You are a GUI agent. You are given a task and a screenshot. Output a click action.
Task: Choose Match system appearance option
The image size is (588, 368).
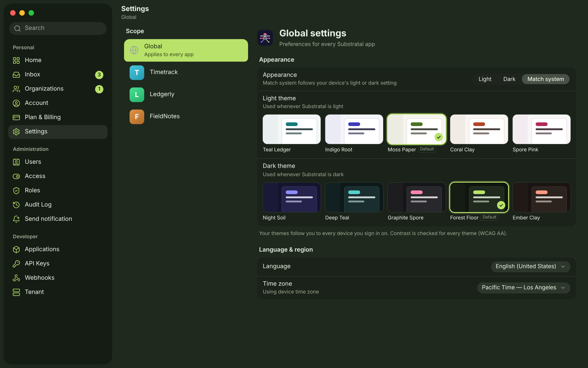tap(546, 79)
